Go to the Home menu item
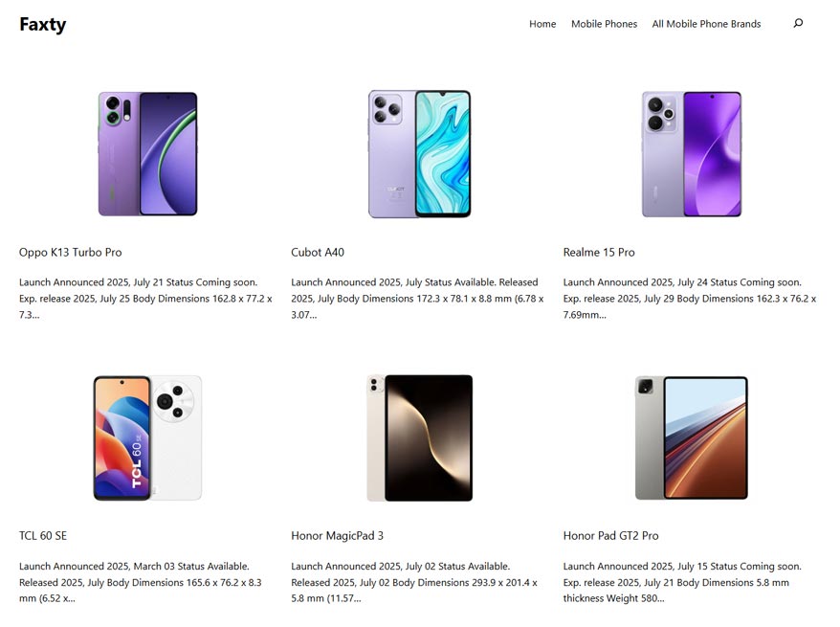The height and width of the screenshot is (627, 840). pos(542,24)
